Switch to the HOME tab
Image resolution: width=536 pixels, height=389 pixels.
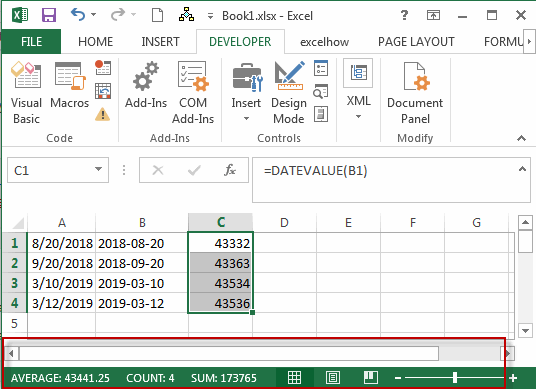click(x=95, y=42)
